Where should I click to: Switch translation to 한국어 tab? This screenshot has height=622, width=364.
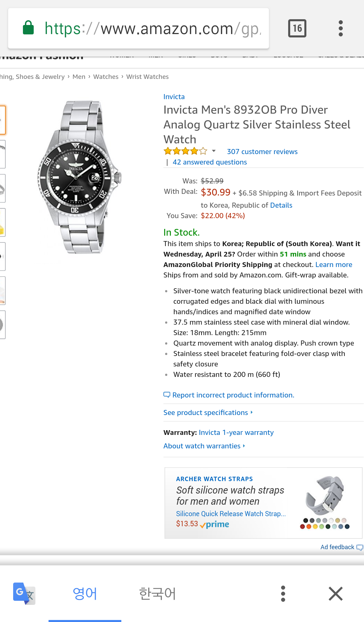pos(157,593)
